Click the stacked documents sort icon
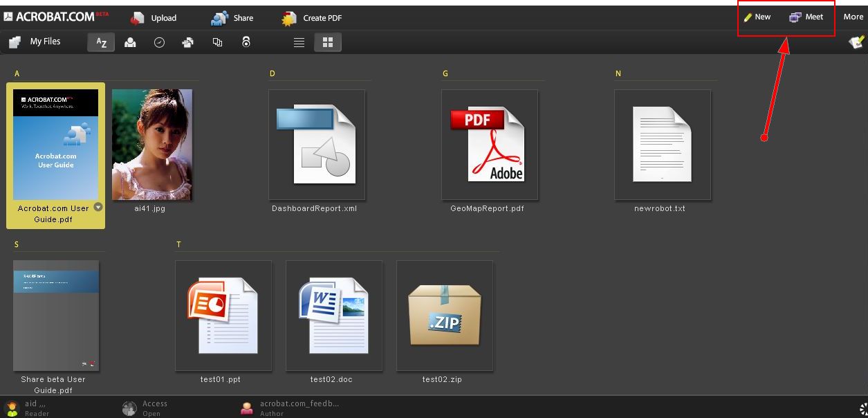Image resolution: width=868 pixels, height=418 pixels. click(x=188, y=43)
